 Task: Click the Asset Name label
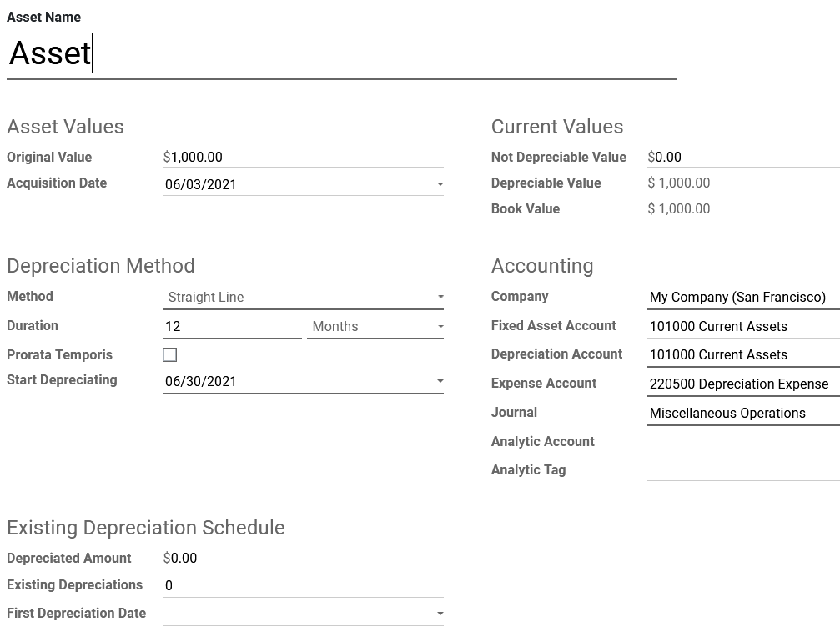44,18
